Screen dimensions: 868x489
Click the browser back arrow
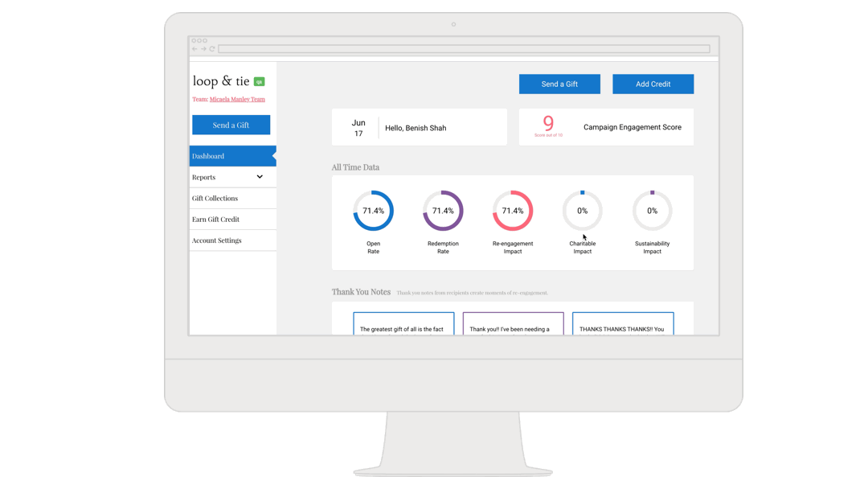point(194,49)
